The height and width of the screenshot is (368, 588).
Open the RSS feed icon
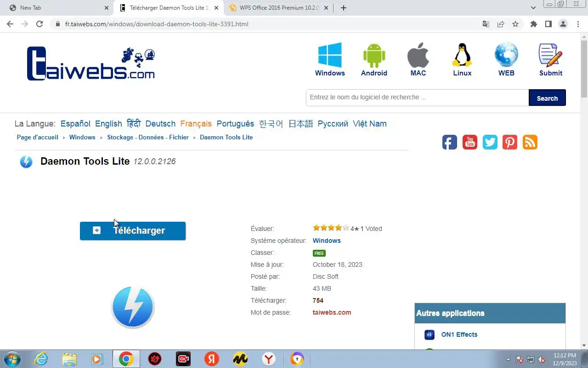(530, 142)
